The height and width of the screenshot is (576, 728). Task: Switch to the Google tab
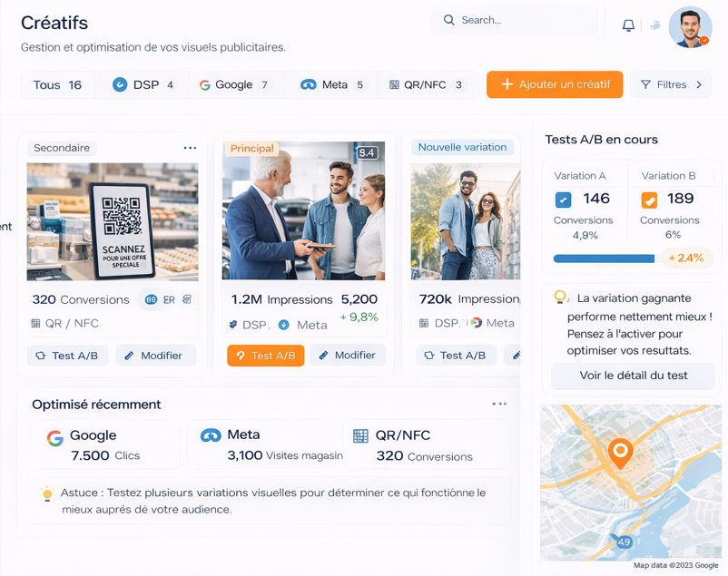[234, 84]
